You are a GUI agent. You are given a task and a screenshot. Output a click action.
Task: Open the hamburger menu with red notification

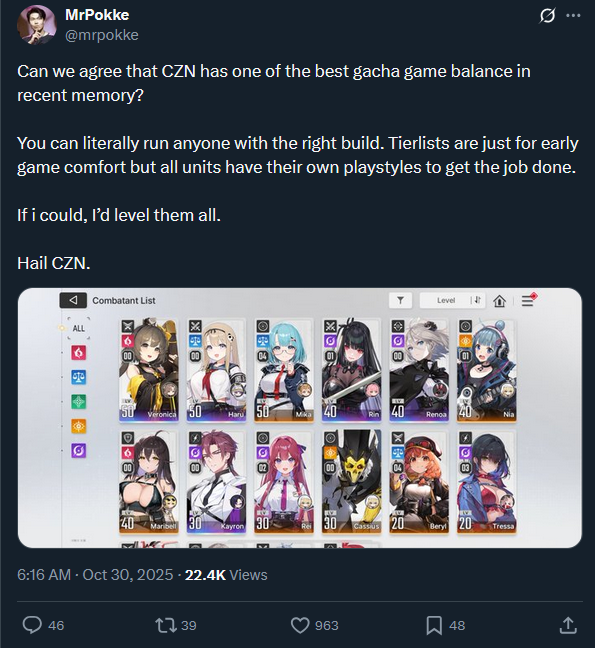pos(528,300)
